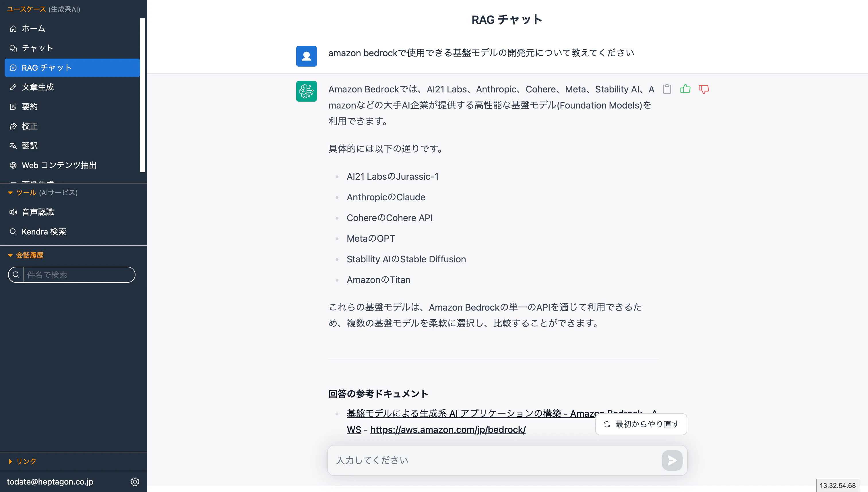Click the 翻訳 translate icon
Screen dimensions: 868x492
pos(13,146)
